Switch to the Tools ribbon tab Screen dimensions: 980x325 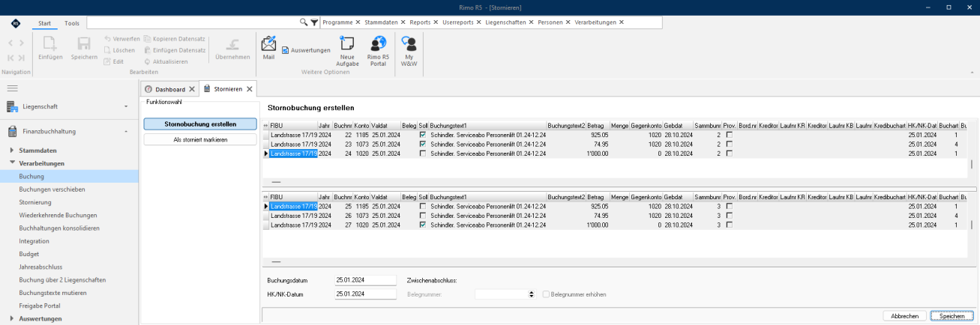tap(71, 23)
